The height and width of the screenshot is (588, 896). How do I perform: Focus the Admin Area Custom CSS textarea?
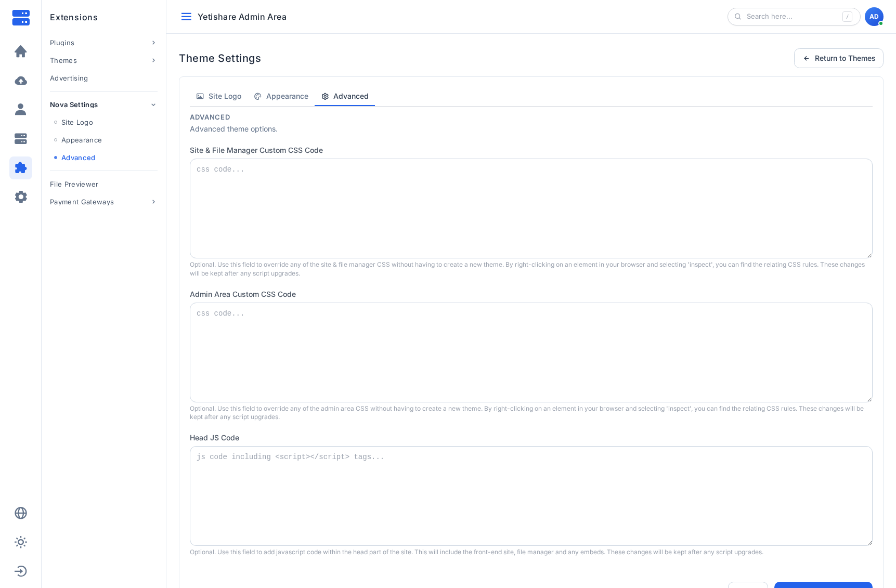[x=531, y=352]
